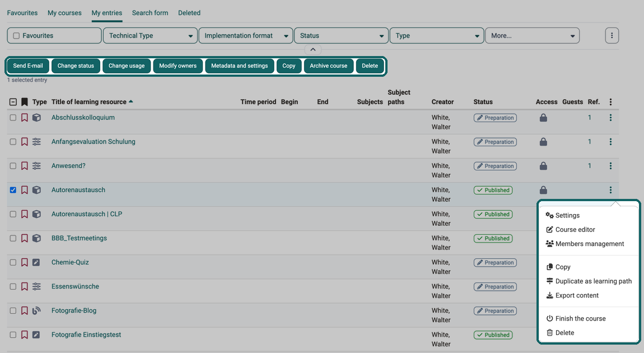Toggle bookmark for Autorenaustausch row
The width and height of the screenshot is (644, 353).
coord(25,190)
